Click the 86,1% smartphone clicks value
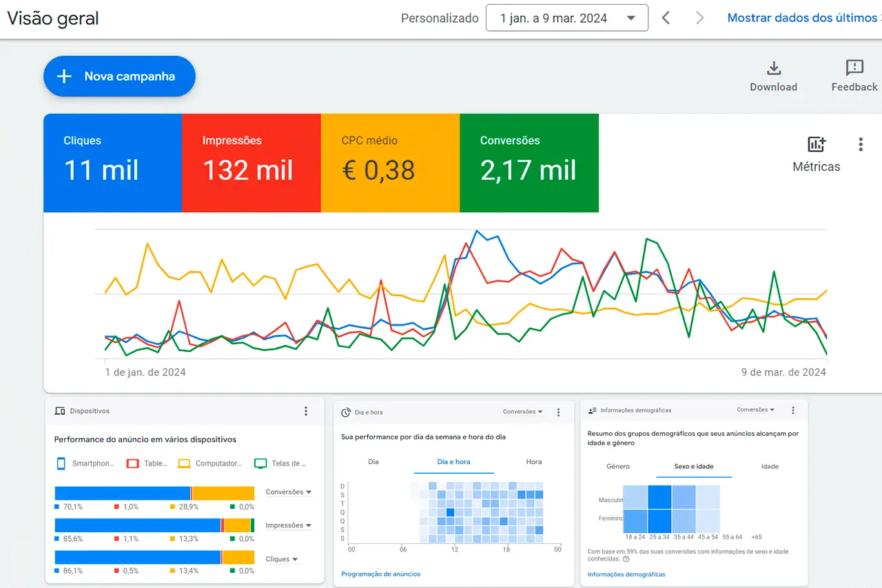The width and height of the screenshot is (882, 588). tap(73, 571)
